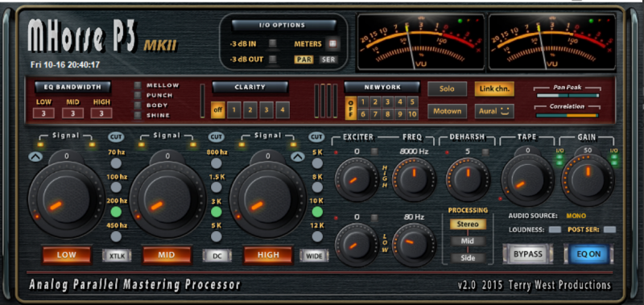
Task: Enable the MELLOW preset checkbox
Action: [x=138, y=85]
